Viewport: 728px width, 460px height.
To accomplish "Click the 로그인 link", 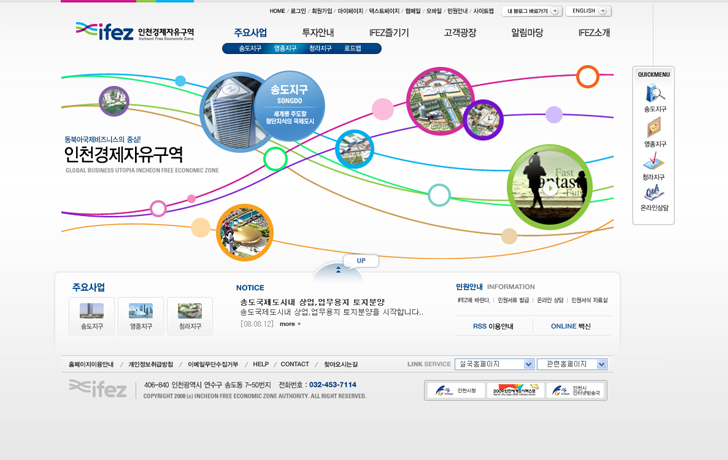I will point(298,11).
